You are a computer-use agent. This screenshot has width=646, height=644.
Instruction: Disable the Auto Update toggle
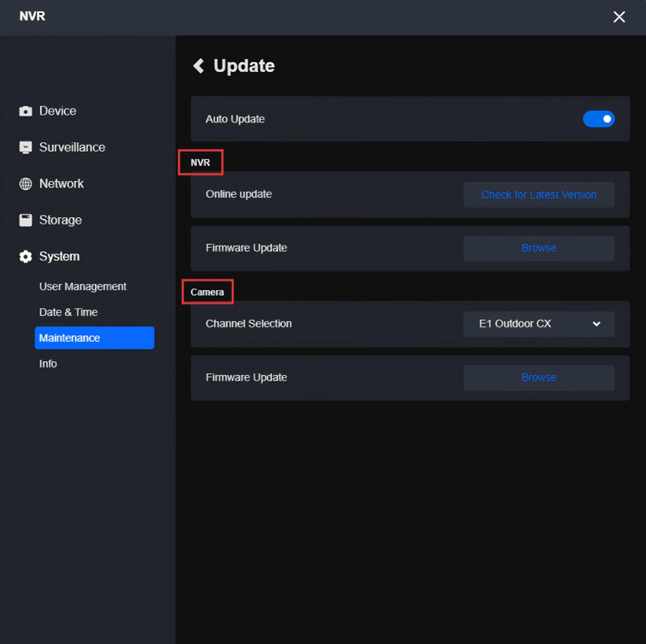tap(598, 119)
